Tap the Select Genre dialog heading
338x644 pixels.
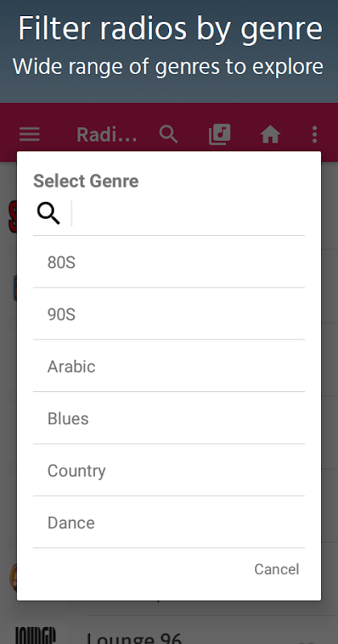click(x=86, y=180)
